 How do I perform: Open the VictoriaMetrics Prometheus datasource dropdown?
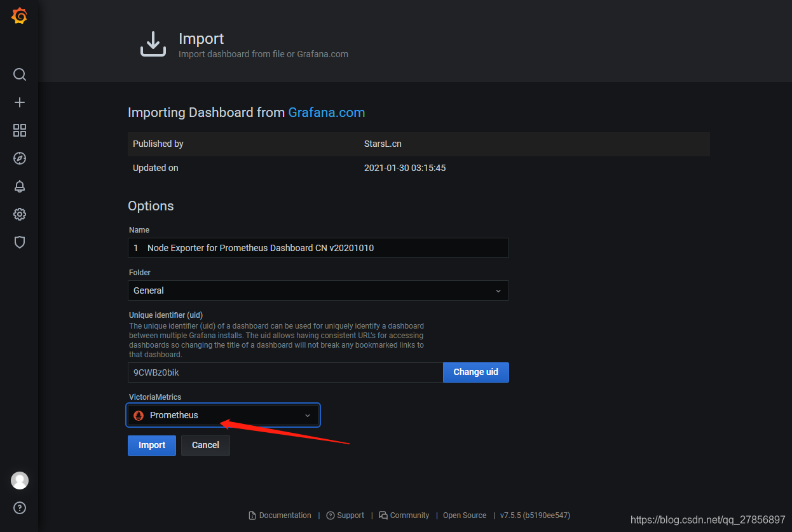(x=223, y=415)
